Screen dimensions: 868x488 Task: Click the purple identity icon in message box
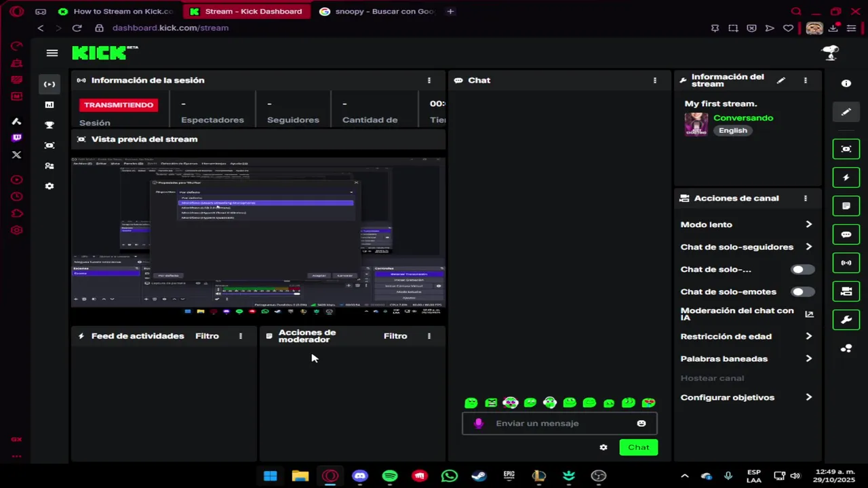click(x=478, y=424)
